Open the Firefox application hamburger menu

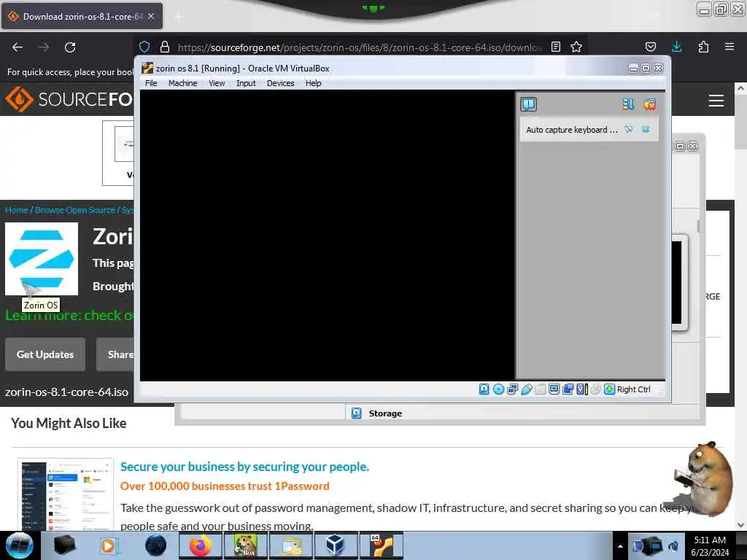coord(729,47)
